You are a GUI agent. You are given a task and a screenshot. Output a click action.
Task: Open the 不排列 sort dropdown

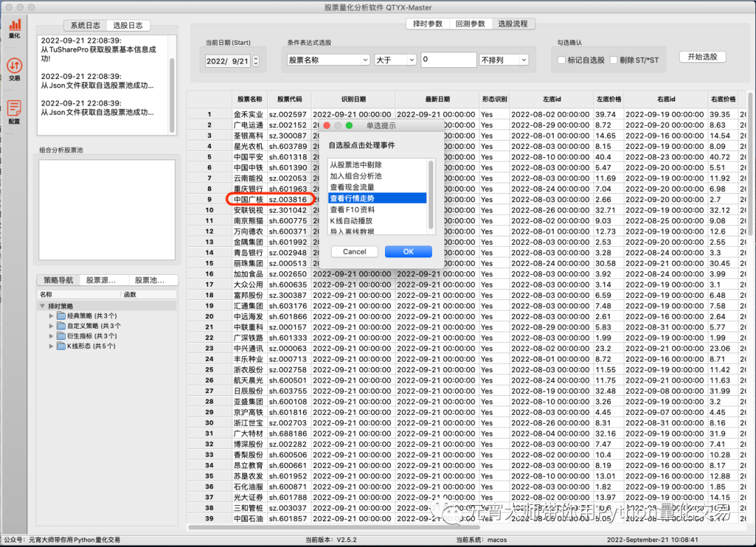503,59
